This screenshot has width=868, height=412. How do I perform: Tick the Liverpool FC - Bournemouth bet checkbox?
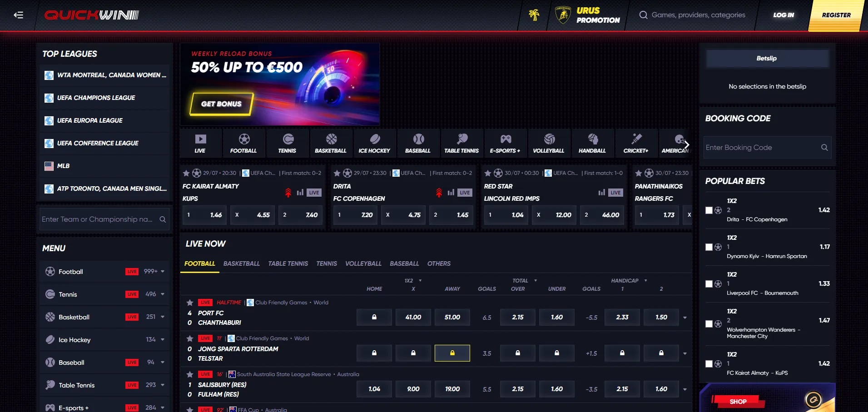709,284
